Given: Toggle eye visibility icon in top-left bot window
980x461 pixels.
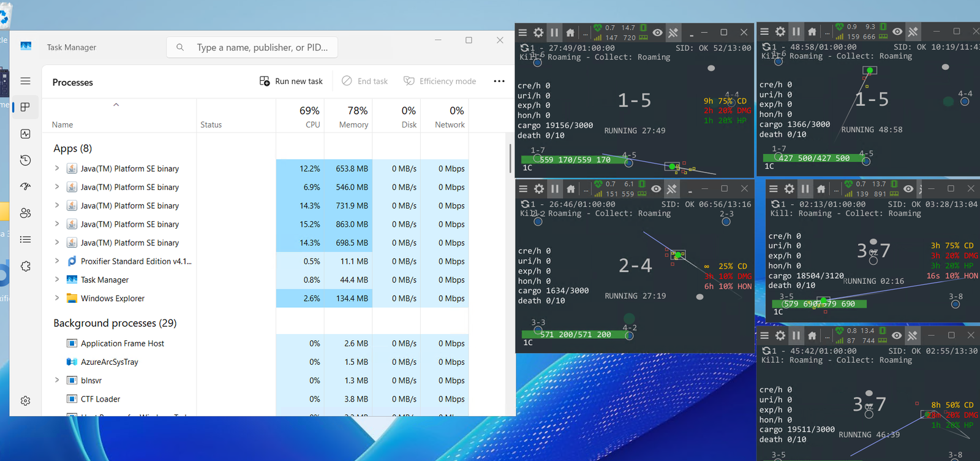Looking at the screenshot, I should pyautogui.click(x=657, y=32).
